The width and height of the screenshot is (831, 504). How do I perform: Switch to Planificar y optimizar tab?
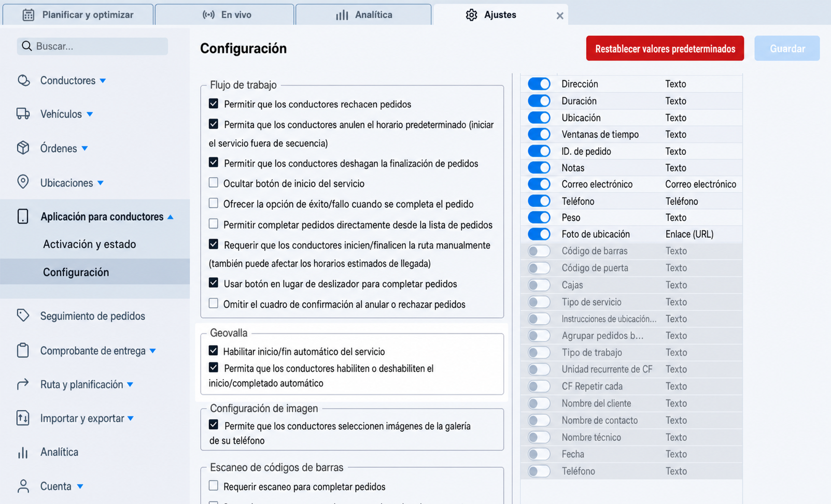(78, 15)
